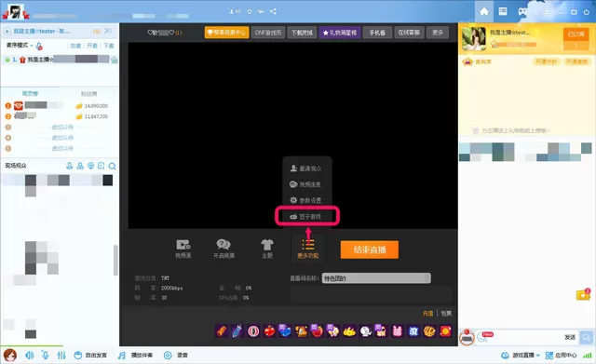The image size is (596, 364).
Task: Click the 14,690,000 contribution value
Action: tap(96, 106)
